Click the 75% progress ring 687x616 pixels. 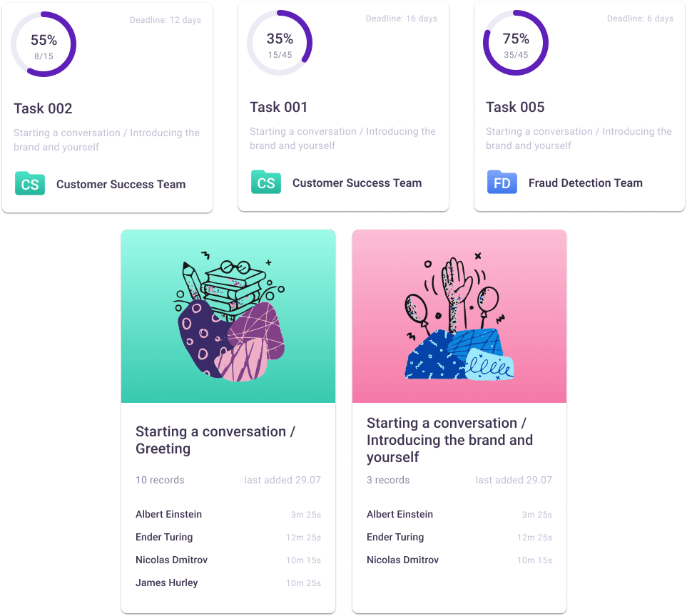point(516,43)
